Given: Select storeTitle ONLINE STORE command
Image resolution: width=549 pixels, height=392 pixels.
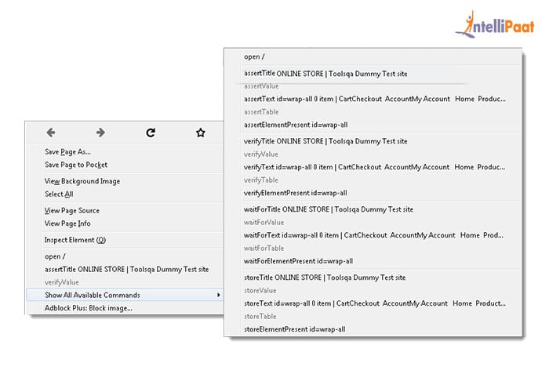Looking at the screenshot, I should pos(325,278).
